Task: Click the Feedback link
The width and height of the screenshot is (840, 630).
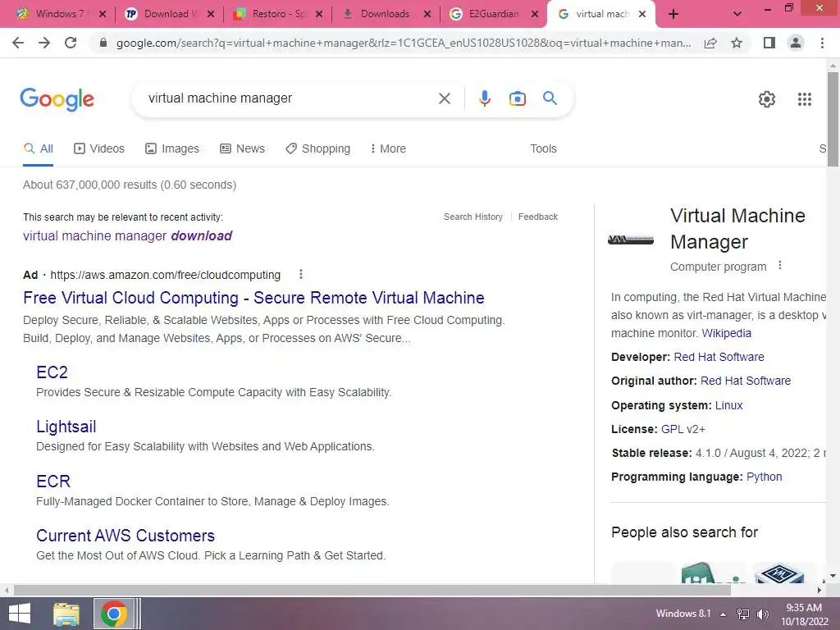Action: tap(538, 217)
